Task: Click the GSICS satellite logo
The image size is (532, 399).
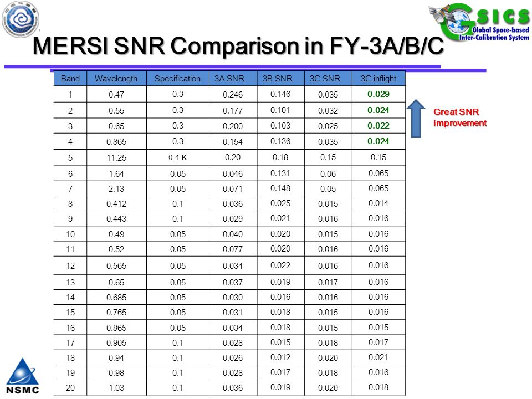Action: click(479, 22)
